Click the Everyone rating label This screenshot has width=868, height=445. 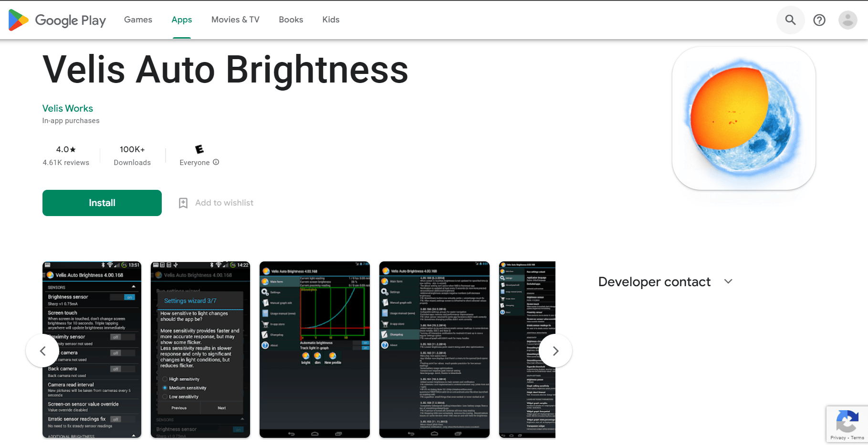tap(195, 163)
